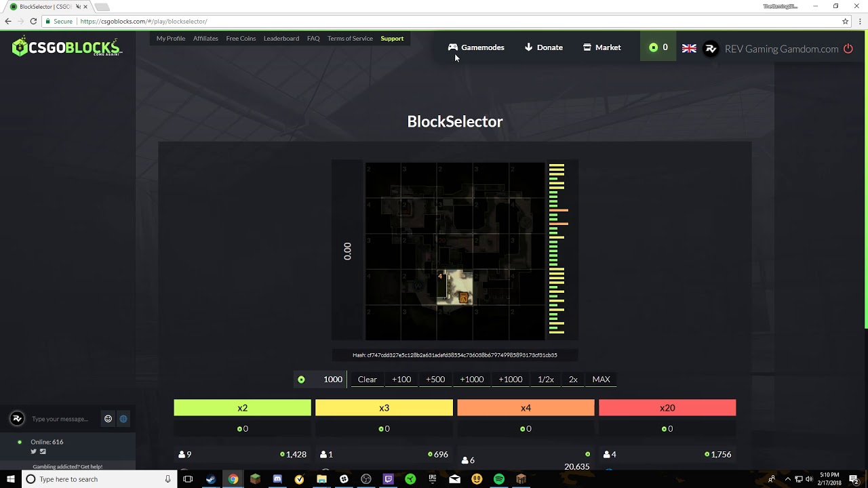Viewport: 868px width, 488px height.
Task: Open Task View in the taskbar
Action: point(188,479)
